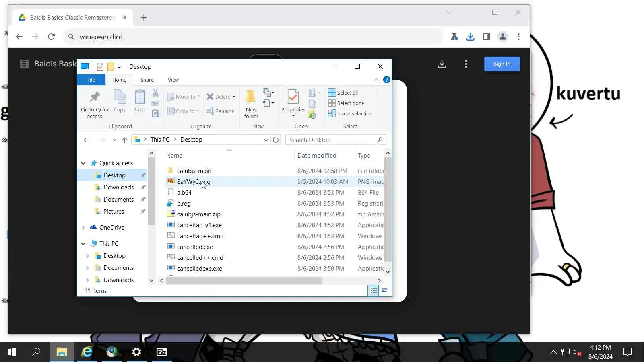Click the Properties icon in Explorer title bar
The image size is (644, 362).
(x=100, y=67)
